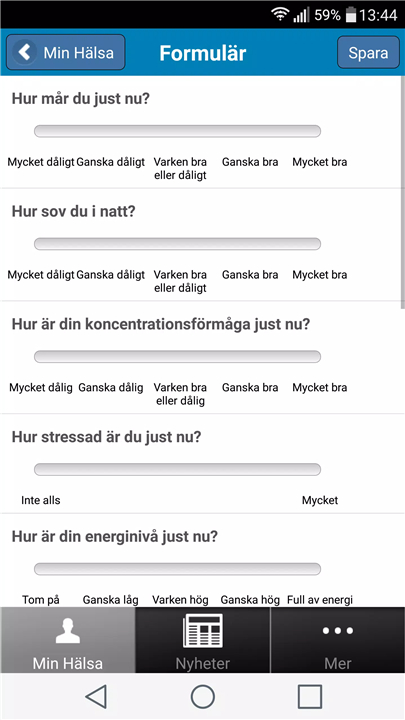Open the Nyheter newspaper icon
405x720 pixels.
[x=202, y=631]
